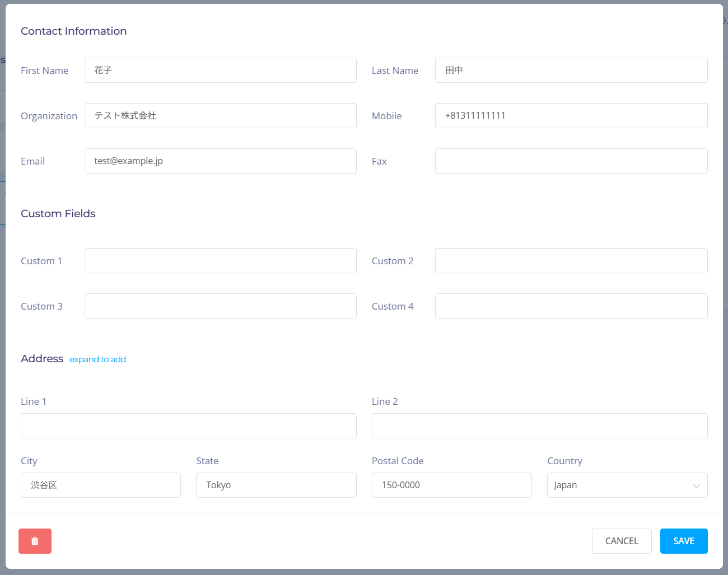
Task: Select the Custom 4 input field
Action: 571,306
